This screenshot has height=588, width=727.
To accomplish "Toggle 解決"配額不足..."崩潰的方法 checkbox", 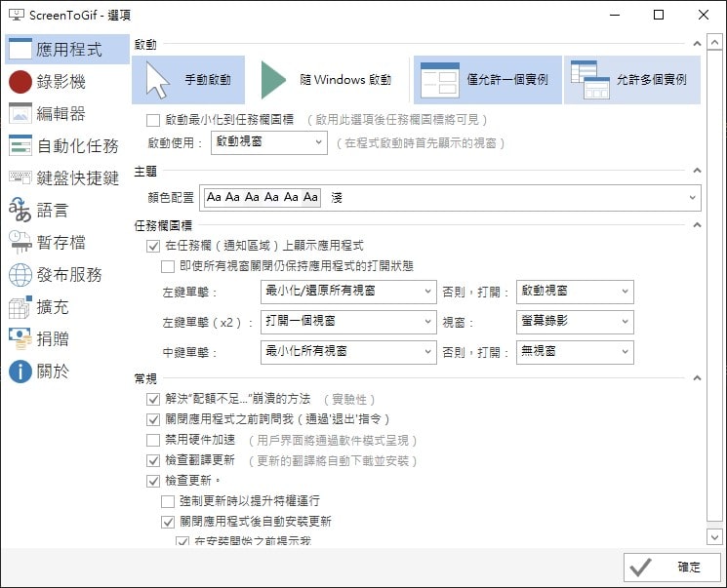I will point(153,399).
